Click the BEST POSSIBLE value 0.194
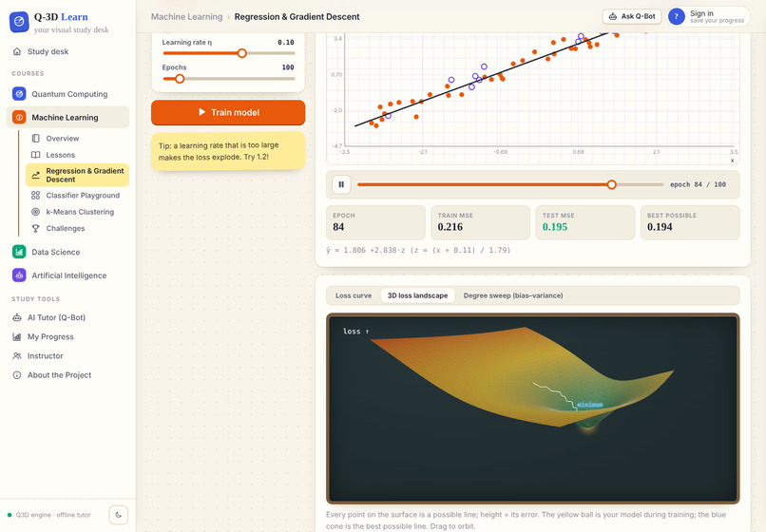 (x=660, y=227)
